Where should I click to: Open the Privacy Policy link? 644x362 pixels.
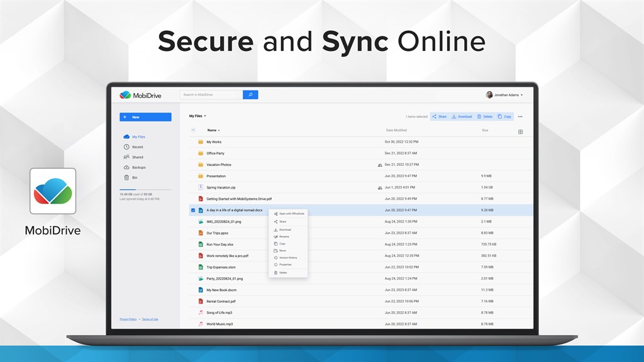128,319
